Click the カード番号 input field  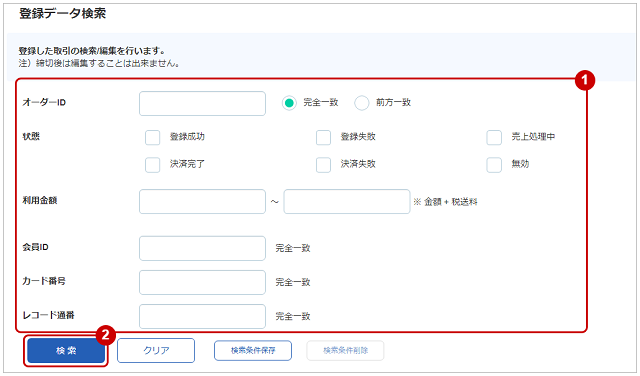(x=202, y=282)
